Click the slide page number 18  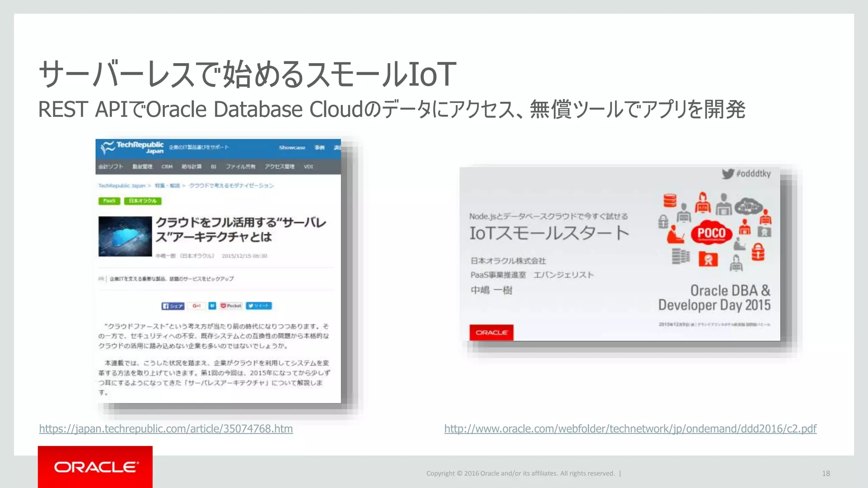(x=826, y=474)
